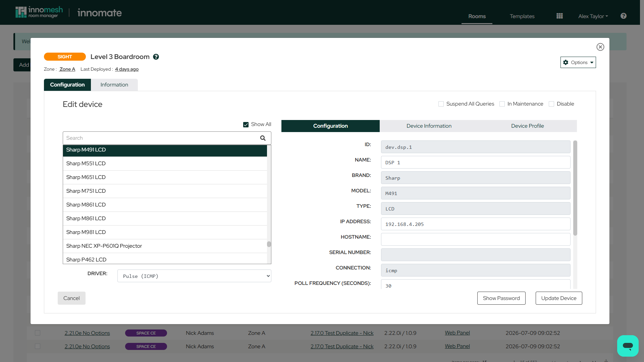
Task: Open the Options dropdown
Action: [x=578, y=62]
